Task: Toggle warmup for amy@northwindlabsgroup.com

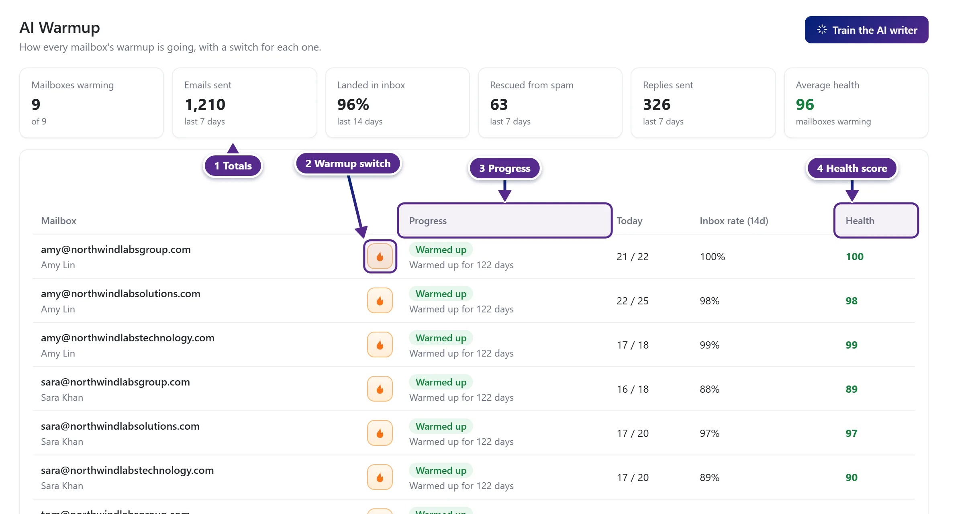Action: [x=380, y=256]
